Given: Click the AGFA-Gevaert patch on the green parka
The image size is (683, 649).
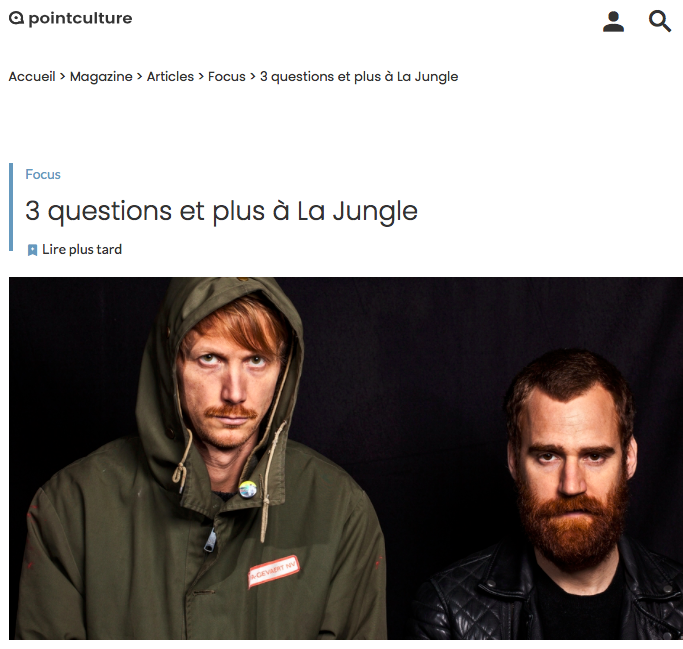Looking at the screenshot, I should 274,571.
